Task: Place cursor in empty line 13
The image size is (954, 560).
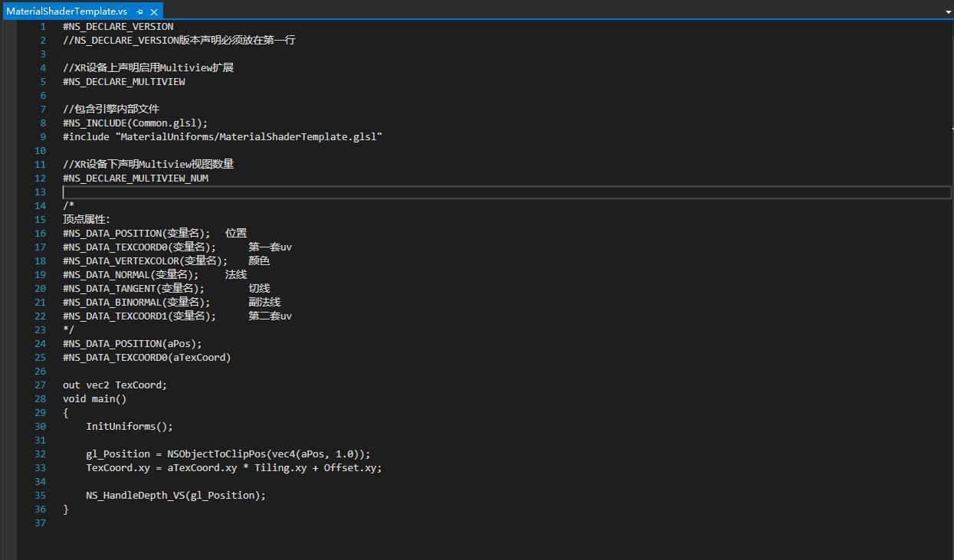Action: click(460, 192)
